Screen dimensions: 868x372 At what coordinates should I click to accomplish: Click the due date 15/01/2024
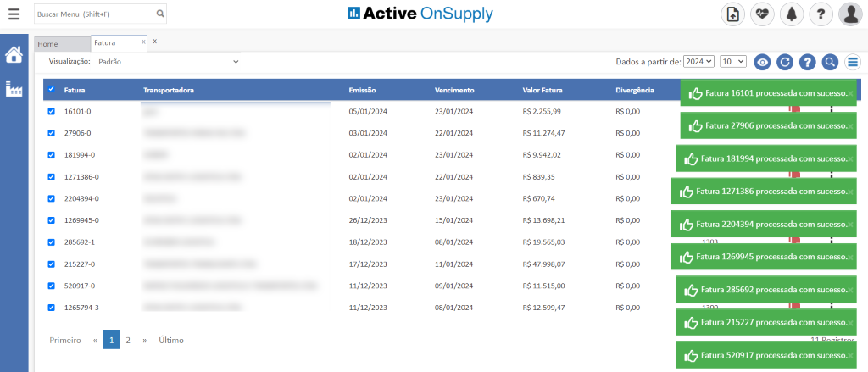(x=454, y=220)
